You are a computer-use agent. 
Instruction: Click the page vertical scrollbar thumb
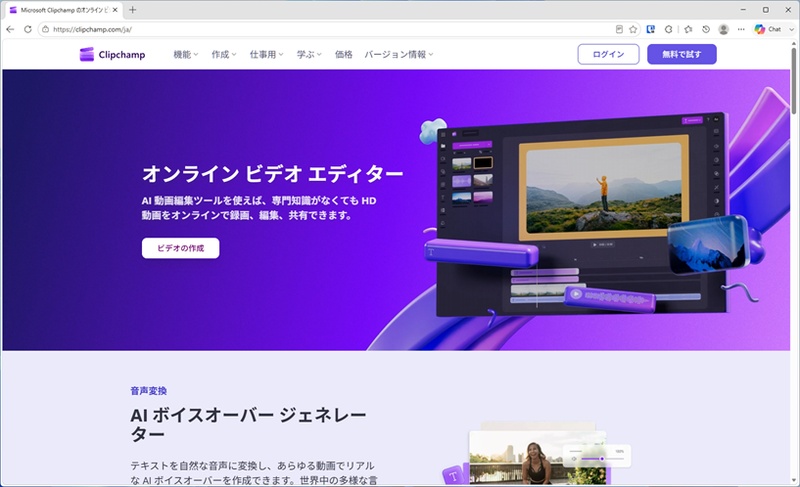(793, 81)
